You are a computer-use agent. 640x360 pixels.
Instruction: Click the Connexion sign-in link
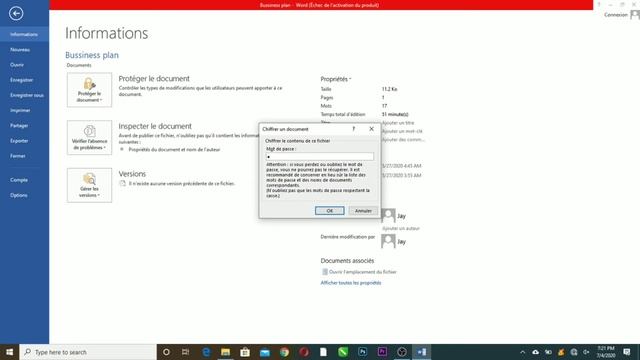[x=616, y=15]
